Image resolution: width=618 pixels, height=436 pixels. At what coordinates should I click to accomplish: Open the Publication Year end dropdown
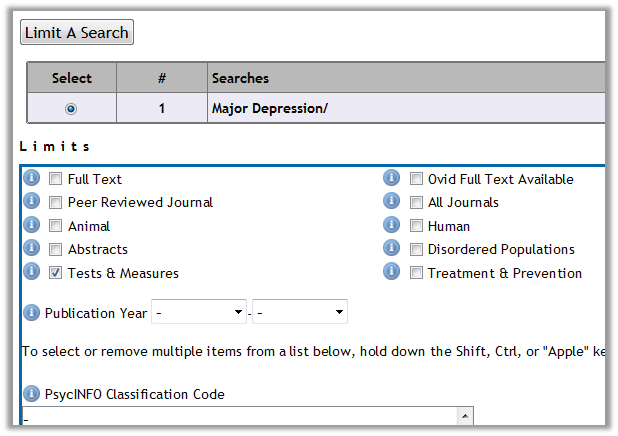pyautogui.click(x=300, y=312)
